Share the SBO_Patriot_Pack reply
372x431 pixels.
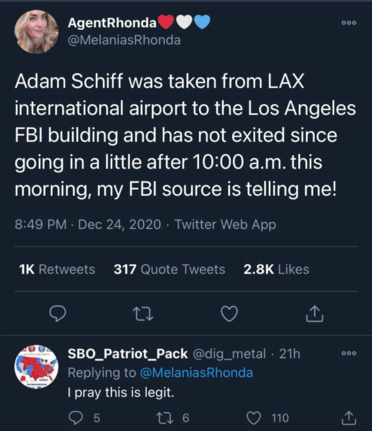tap(349, 418)
